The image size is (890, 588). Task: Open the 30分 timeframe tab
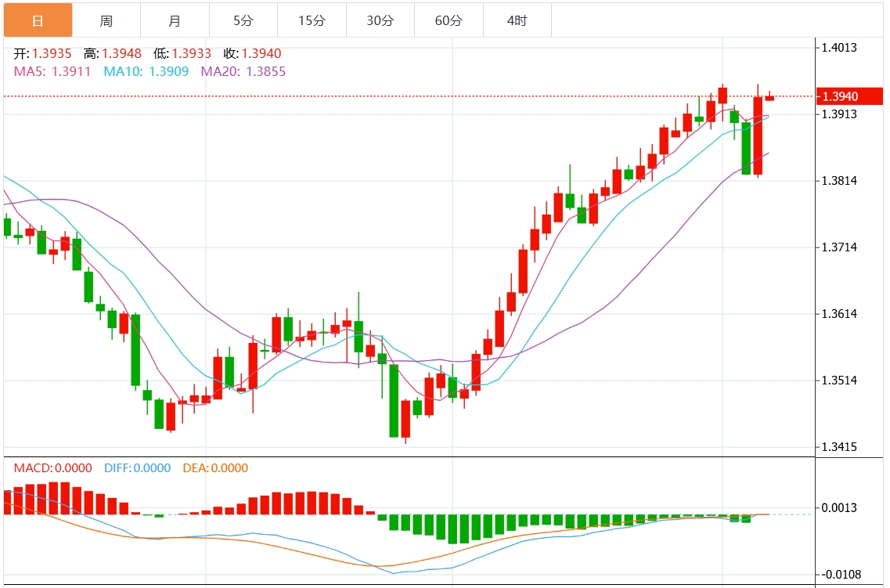click(380, 20)
